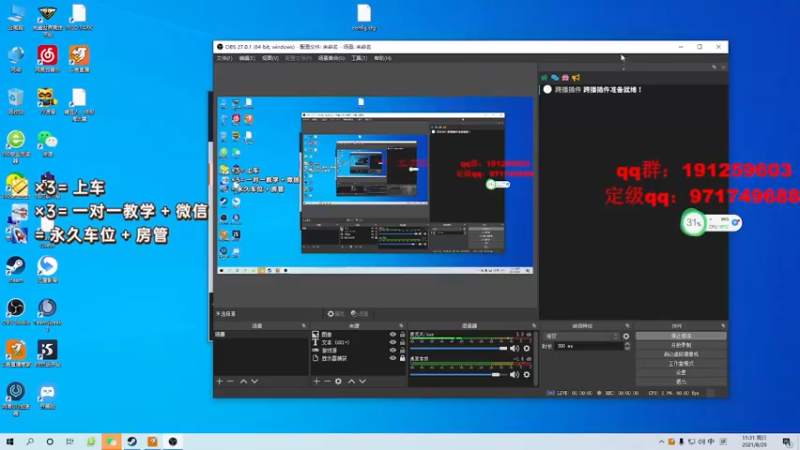Mute the desktop audio channel

coord(514,374)
